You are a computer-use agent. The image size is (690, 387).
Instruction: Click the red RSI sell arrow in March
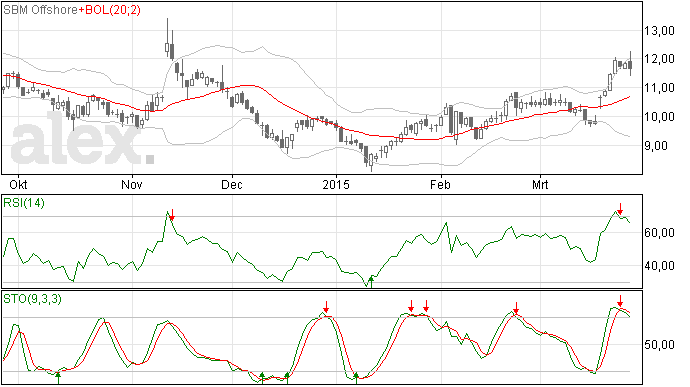click(620, 209)
